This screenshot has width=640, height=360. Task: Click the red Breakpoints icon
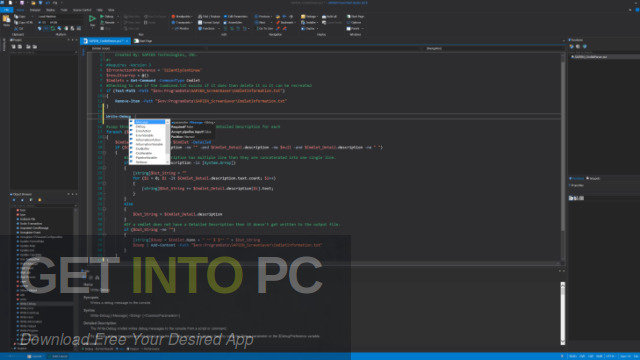point(173,17)
